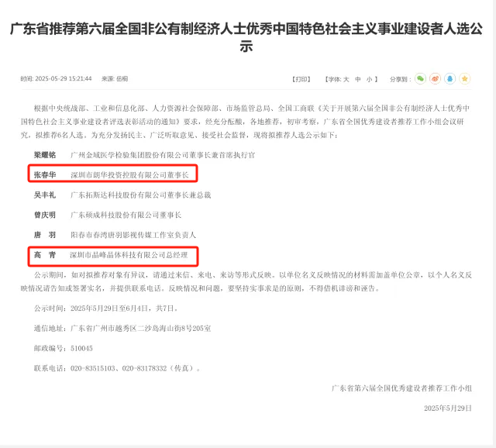
Task: Click the article source 信桐
Action: [121, 79]
